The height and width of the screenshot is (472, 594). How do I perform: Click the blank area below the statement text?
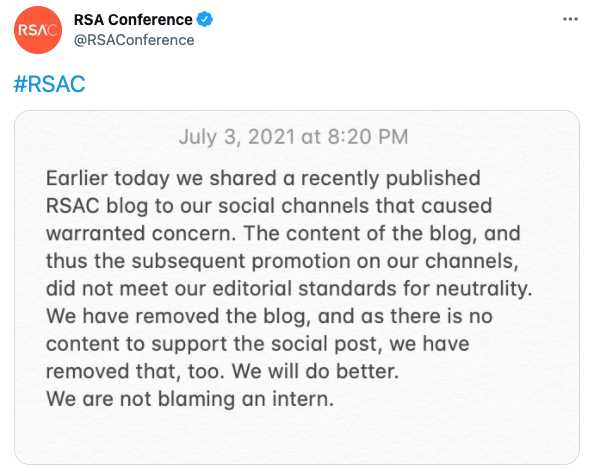point(297,438)
